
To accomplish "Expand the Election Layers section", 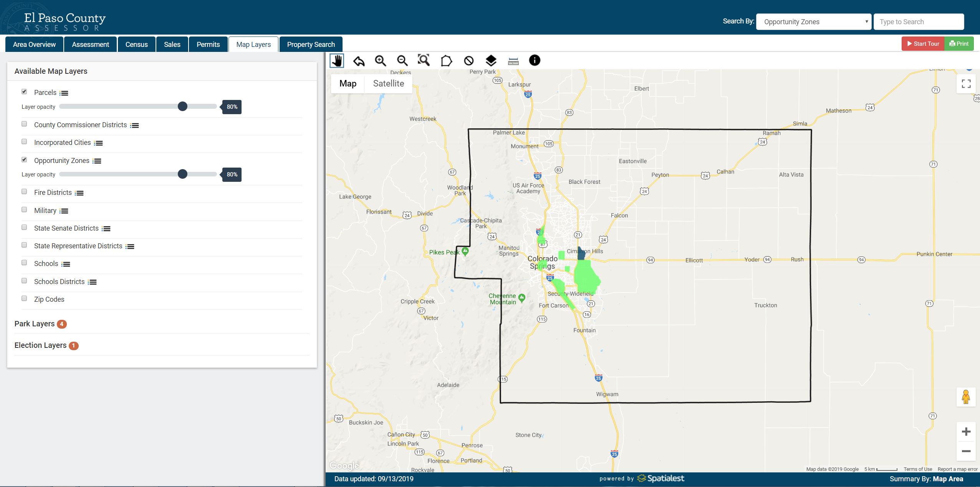I will [46, 346].
